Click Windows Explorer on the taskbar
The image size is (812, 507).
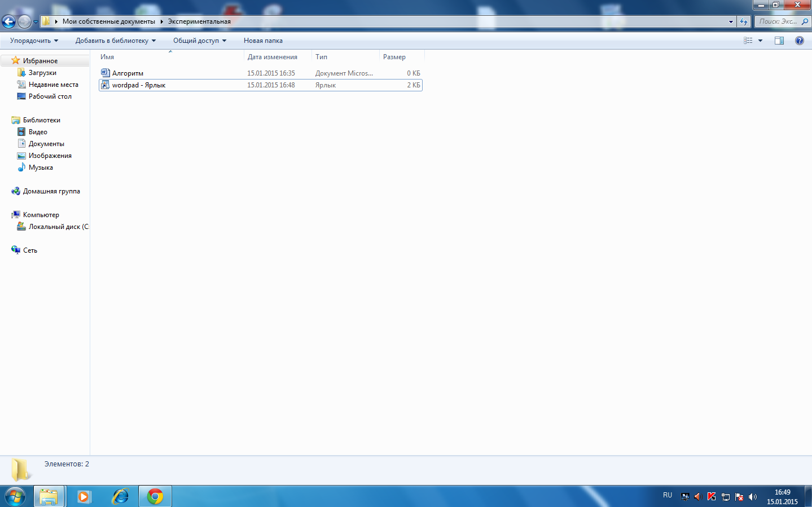coord(49,496)
